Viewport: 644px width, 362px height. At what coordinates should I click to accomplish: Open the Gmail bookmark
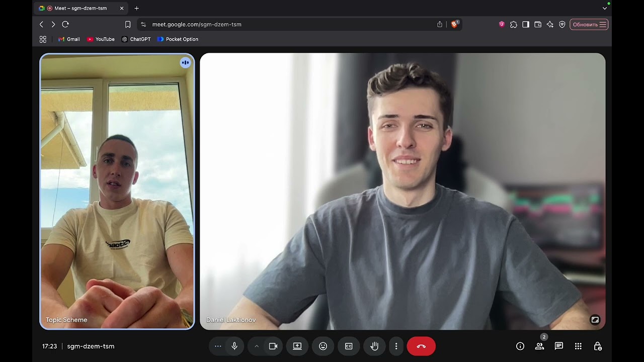[69, 39]
